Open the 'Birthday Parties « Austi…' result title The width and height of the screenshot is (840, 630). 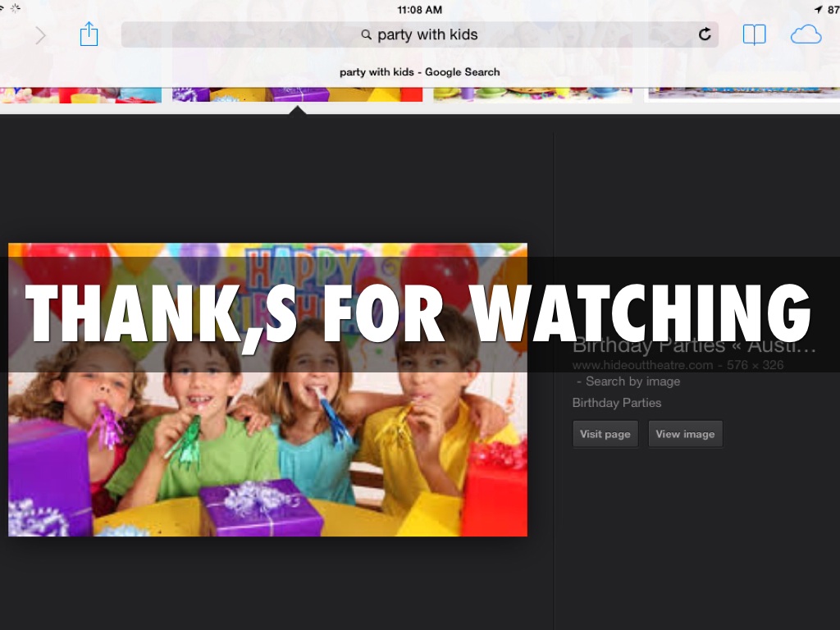tap(694, 345)
